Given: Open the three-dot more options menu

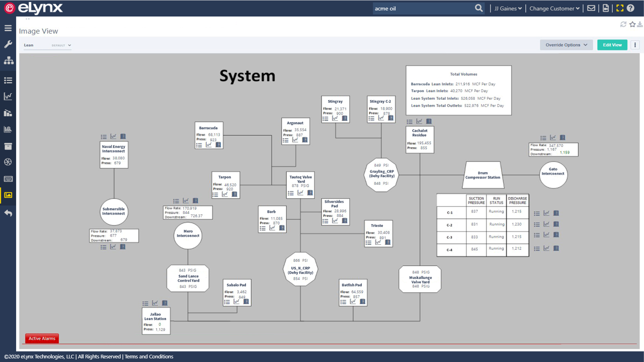Looking at the screenshot, I should pos(635,45).
